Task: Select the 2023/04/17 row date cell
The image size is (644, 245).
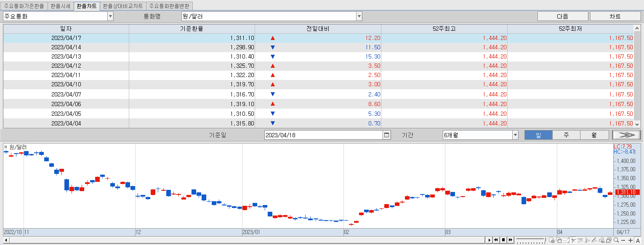Action: tap(66, 38)
